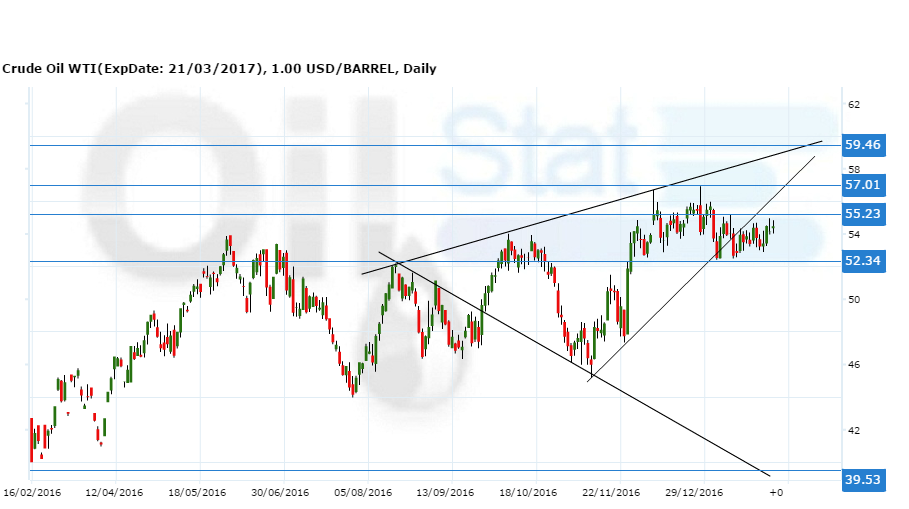Select the 22/11/2016 date label
Screen dimensions: 909x509
pyautogui.click(x=612, y=493)
